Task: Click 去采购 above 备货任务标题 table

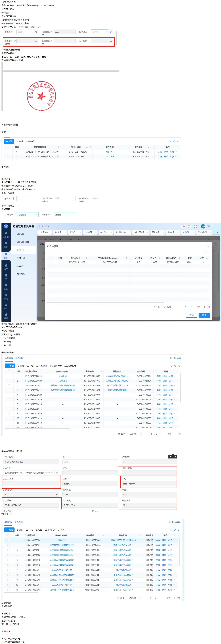Action: (30, 142)
